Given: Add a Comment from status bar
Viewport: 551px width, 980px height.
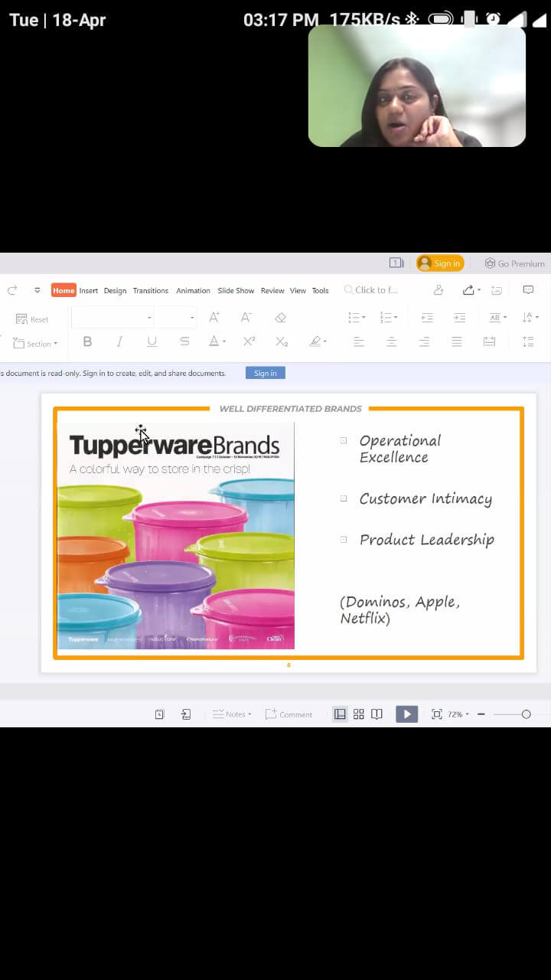Looking at the screenshot, I should (289, 714).
